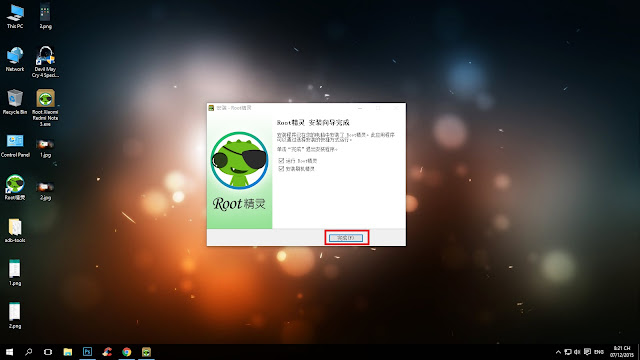Select the 2.png phone screenshot desktop icon at top
The height and width of the screenshot is (360, 640).
[x=45, y=16]
